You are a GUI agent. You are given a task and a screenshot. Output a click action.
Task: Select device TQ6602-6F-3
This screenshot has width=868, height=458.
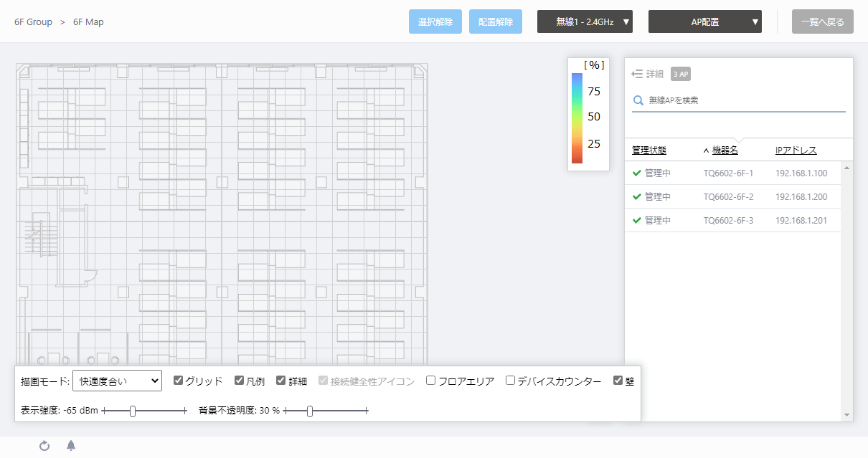click(728, 220)
